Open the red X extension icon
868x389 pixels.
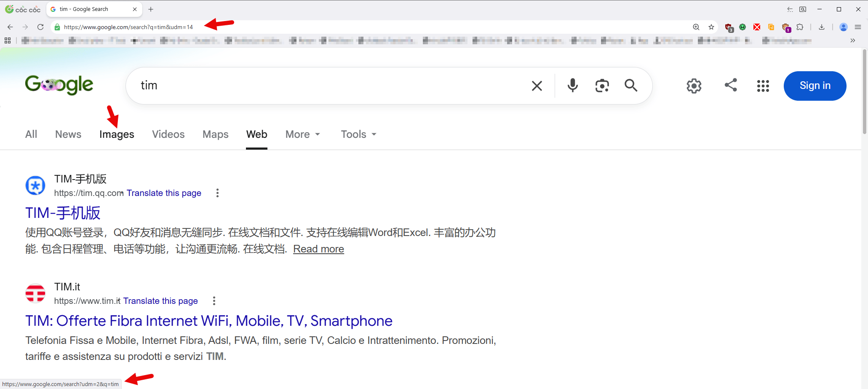tap(757, 27)
